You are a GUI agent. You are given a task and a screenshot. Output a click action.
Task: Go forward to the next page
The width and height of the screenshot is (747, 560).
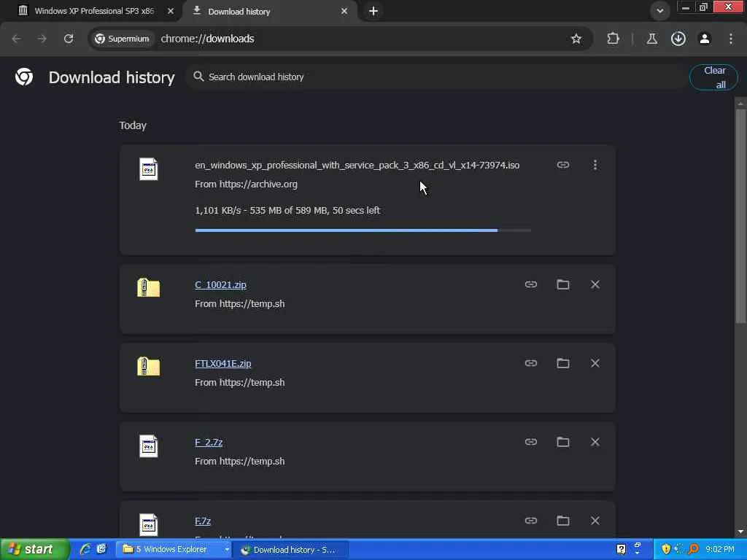pos(42,39)
